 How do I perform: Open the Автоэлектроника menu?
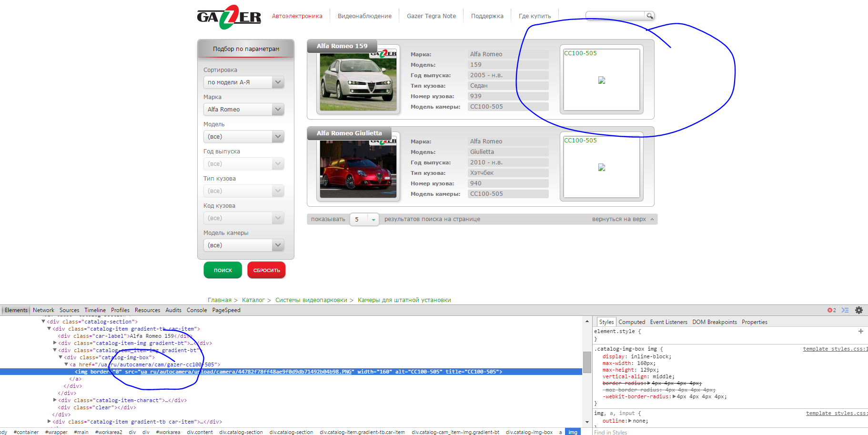[x=297, y=16]
